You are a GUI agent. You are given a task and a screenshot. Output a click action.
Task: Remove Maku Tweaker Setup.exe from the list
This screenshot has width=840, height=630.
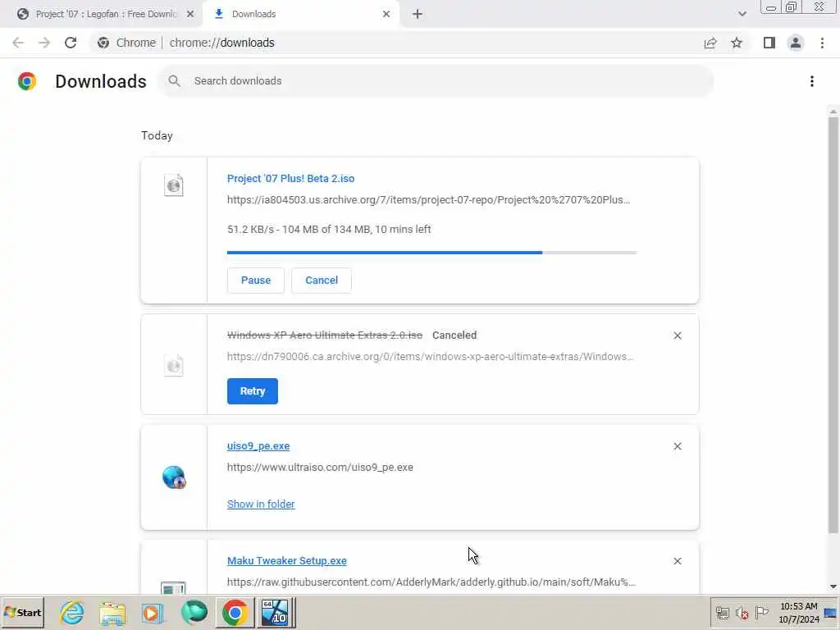click(678, 561)
